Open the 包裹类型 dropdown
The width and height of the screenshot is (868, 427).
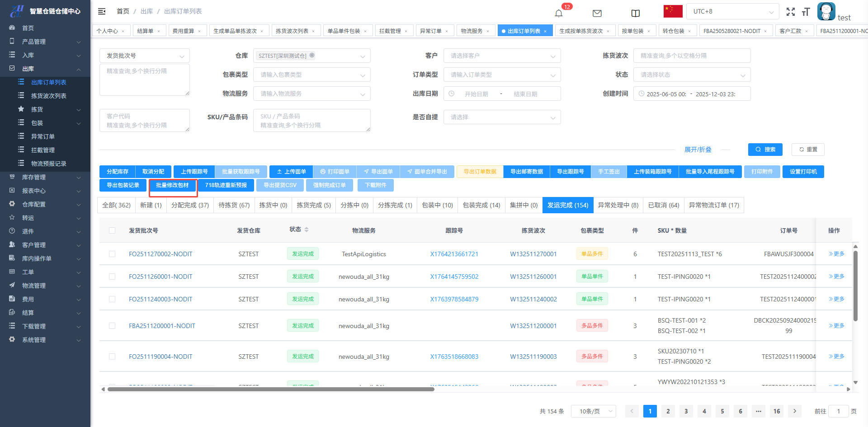311,75
